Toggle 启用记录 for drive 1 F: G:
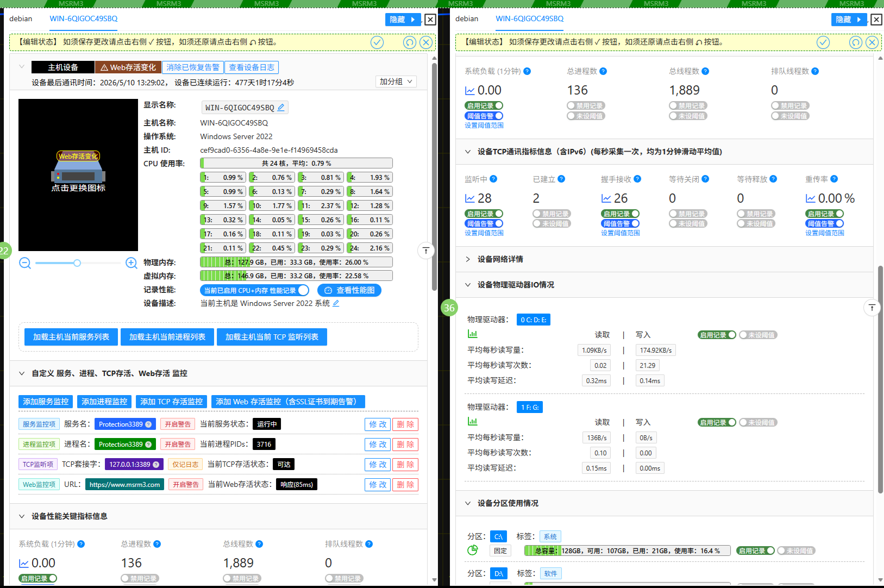This screenshot has width=884, height=588. point(717,423)
